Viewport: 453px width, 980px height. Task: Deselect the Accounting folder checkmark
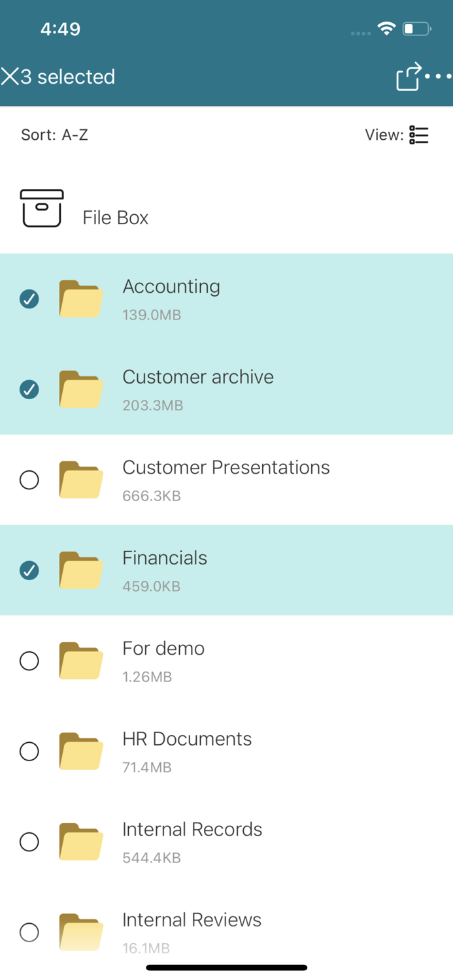(29, 299)
